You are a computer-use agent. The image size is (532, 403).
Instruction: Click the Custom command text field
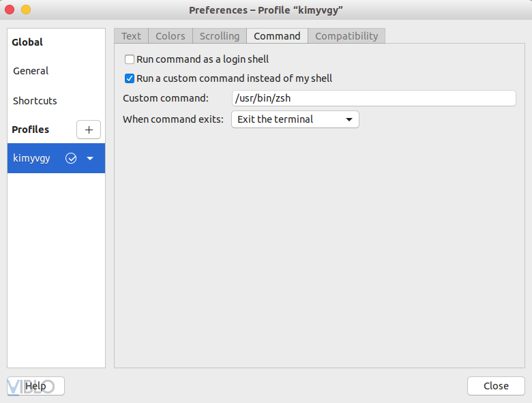[x=374, y=98]
